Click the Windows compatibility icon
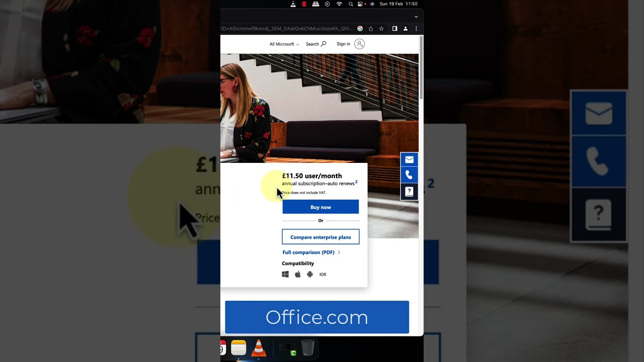Viewport: 644px width, 362px height. click(x=285, y=275)
